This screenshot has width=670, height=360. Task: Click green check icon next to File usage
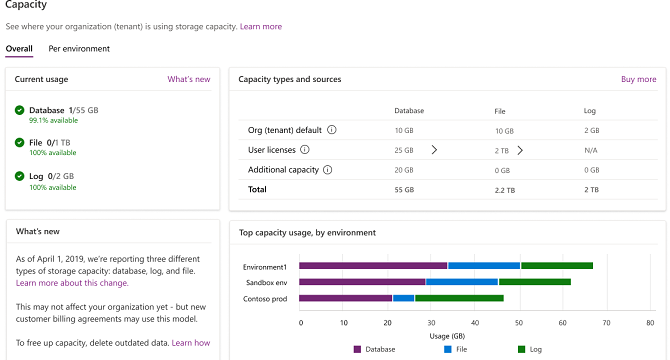pyautogui.click(x=20, y=143)
